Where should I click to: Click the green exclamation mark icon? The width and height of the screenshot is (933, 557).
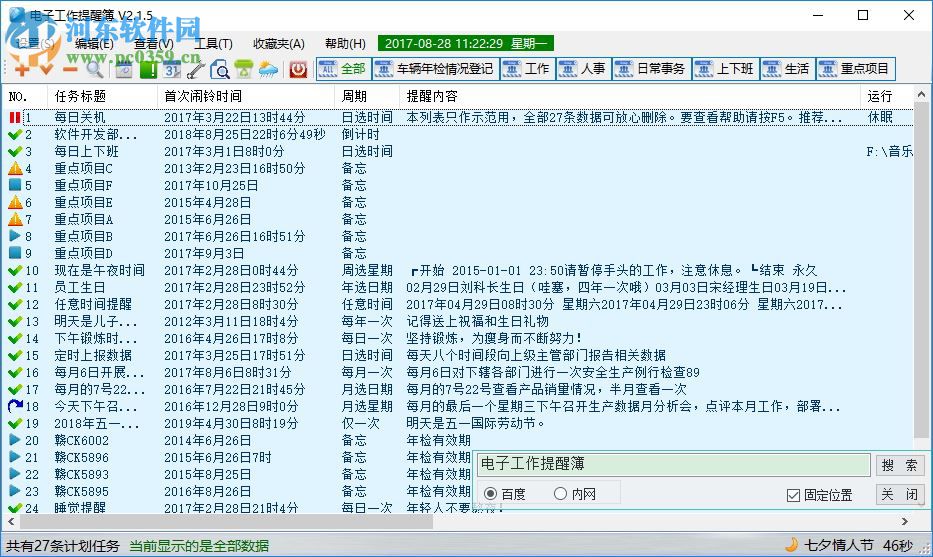point(148,70)
